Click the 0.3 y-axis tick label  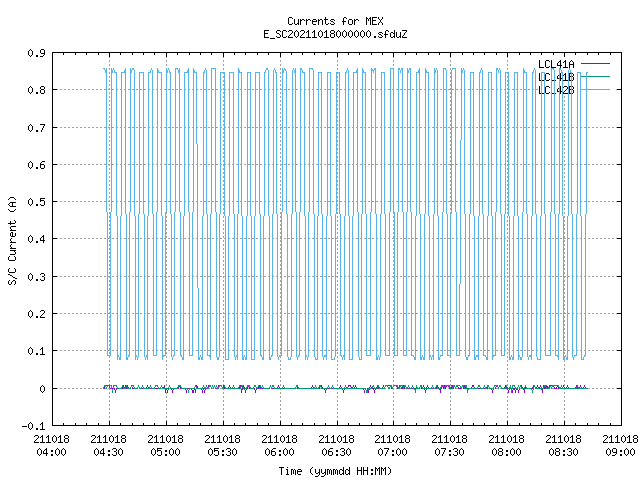[x=36, y=277]
